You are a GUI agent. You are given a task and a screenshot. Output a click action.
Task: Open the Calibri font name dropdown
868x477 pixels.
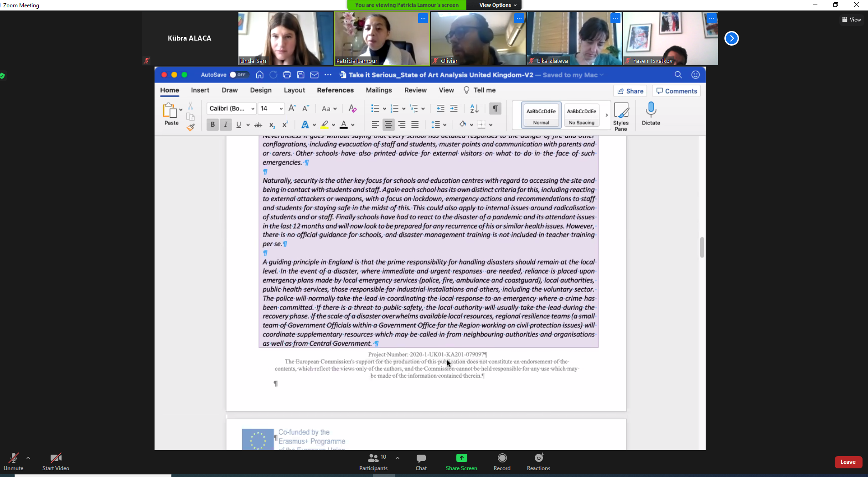point(253,109)
